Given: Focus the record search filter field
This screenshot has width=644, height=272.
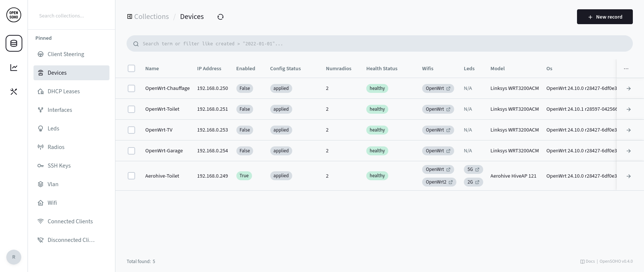Looking at the screenshot, I should (x=380, y=43).
